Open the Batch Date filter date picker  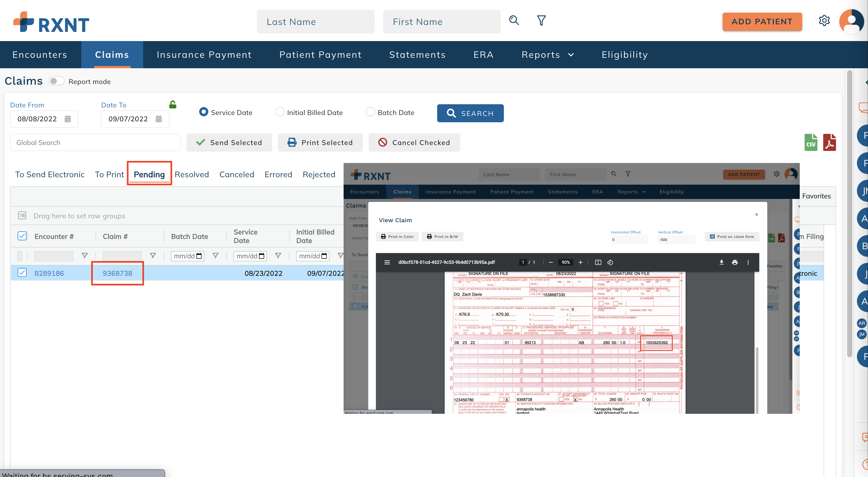[x=199, y=256]
